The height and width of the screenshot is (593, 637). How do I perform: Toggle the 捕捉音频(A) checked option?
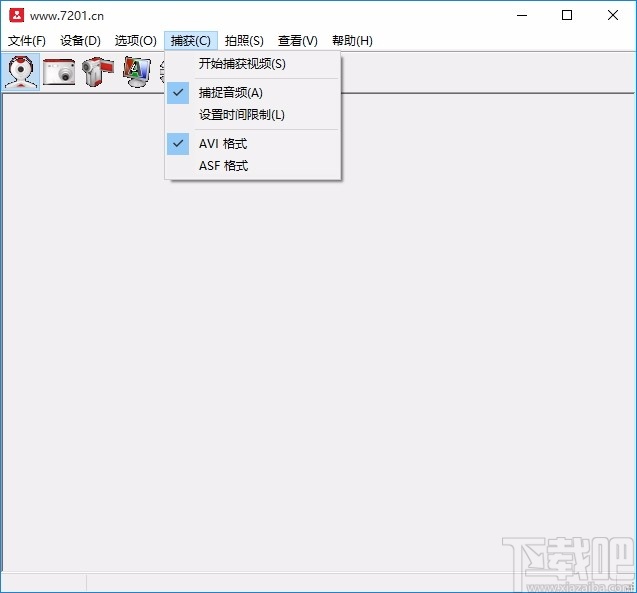point(253,93)
